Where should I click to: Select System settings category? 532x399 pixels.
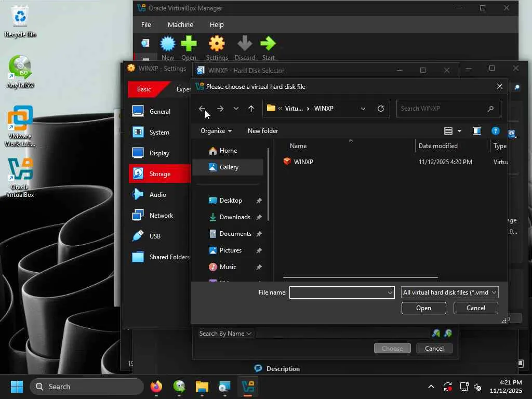pos(159,132)
